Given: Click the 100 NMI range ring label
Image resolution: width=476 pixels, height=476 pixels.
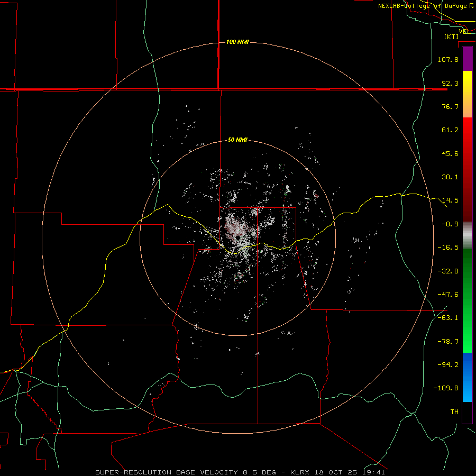Looking at the screenshot, I should click(x=237, y=42).
